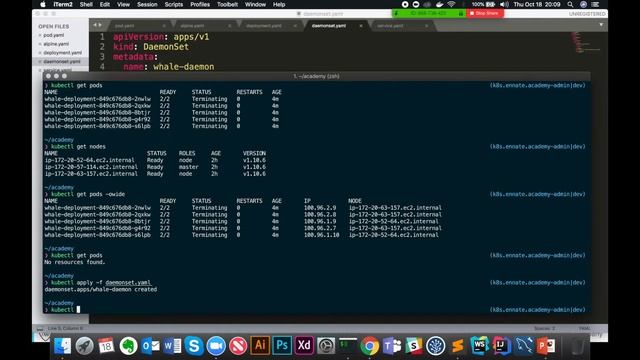Open Microsoft Teams in the Dock
Screen dimensions: 640x360
[x=392, y=346]
